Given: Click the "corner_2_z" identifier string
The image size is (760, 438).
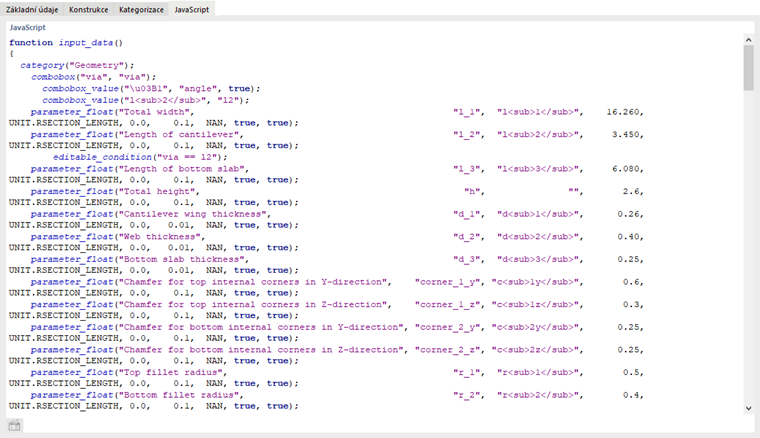Looking at the screenshot, I should pos(447,349).
